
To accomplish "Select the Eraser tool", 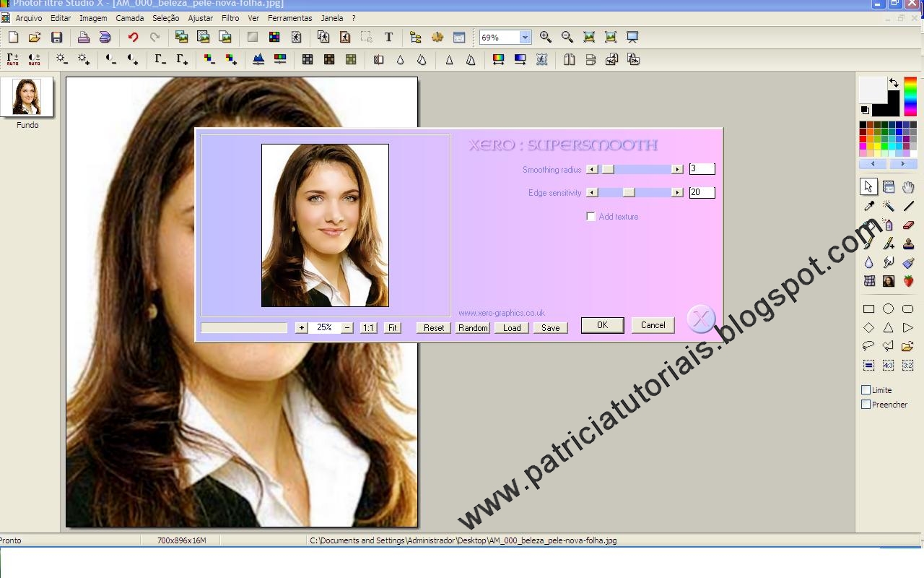I will tap(908, 225).
